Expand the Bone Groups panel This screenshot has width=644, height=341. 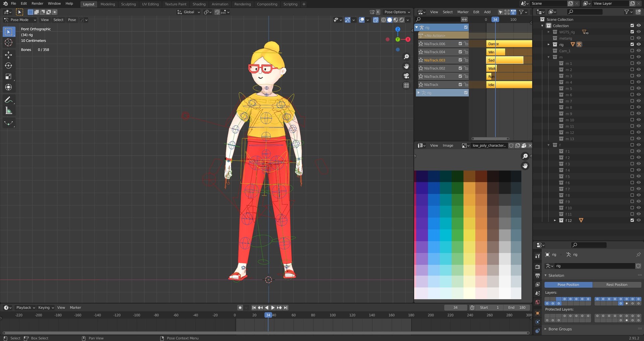coord(546,329)
